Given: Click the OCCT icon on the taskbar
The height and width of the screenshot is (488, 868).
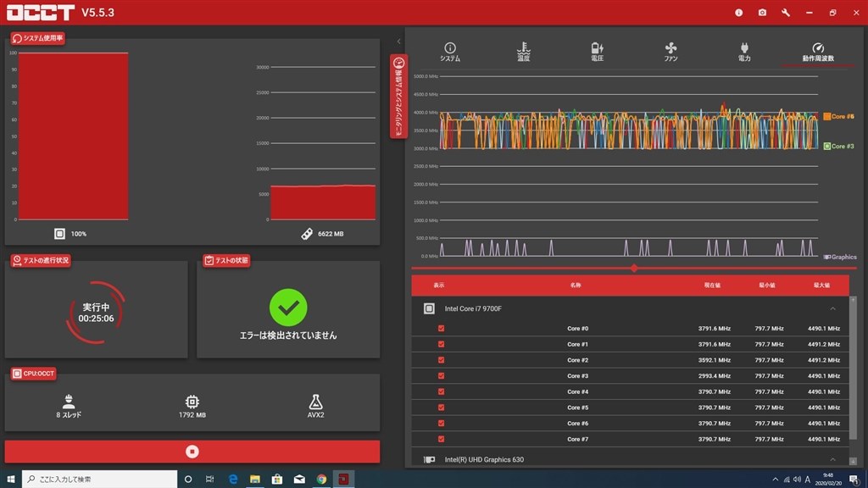Looking at the screenshot, I should [x=343, y=480].
